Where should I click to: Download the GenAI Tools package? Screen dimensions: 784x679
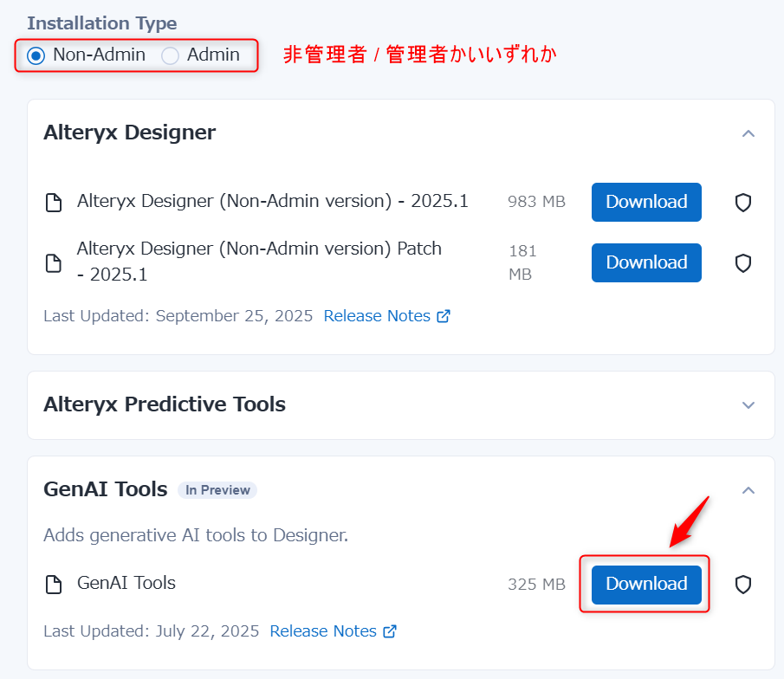tap(646, 584)
